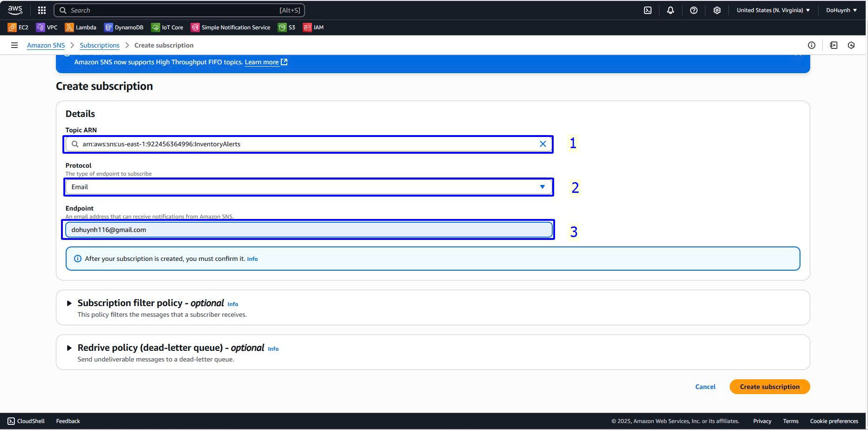Screen dimensions: 868x430
Task: Launch CloudShell from the top bar icon
Action: (648, 10)
